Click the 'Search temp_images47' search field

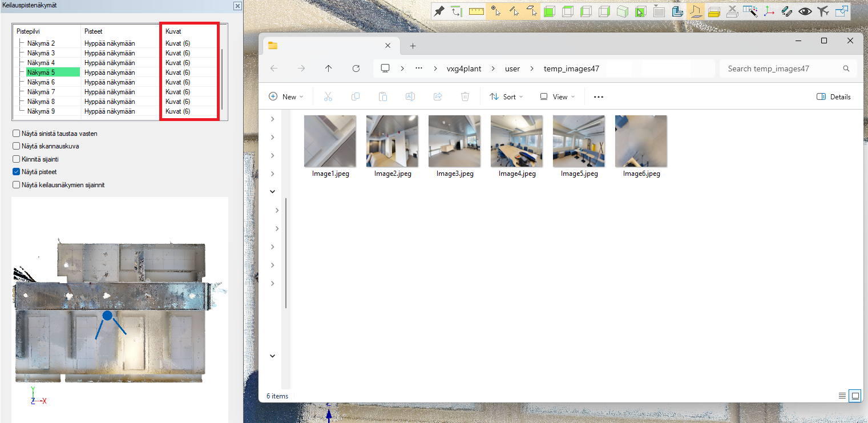coord(782,69)
